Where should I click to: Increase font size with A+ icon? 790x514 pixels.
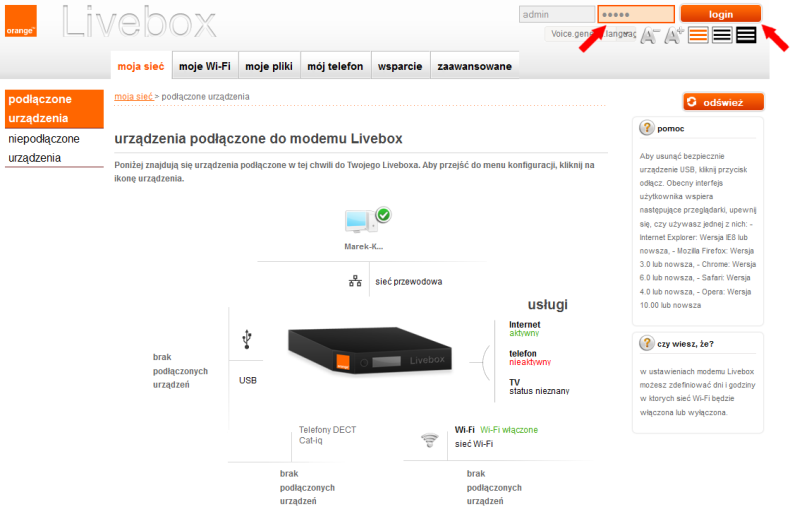pyautogui.click(x=674, y=35)
